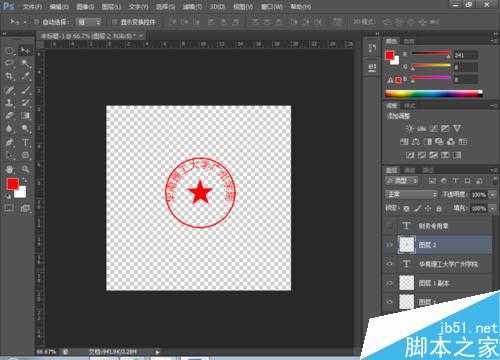Select the Hand tool
This screenshot has height=360, width=500.
pyautogui.click(x=9, y=169)
